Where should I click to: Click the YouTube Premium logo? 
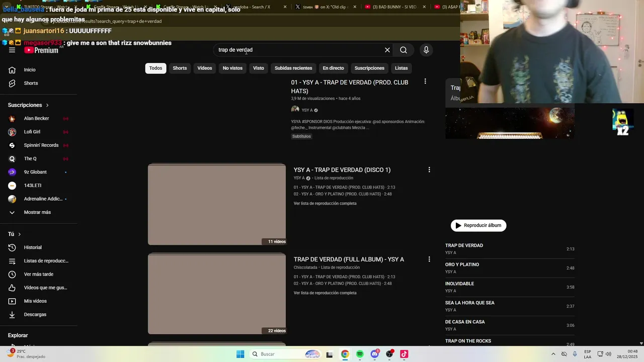click(41, 50)
